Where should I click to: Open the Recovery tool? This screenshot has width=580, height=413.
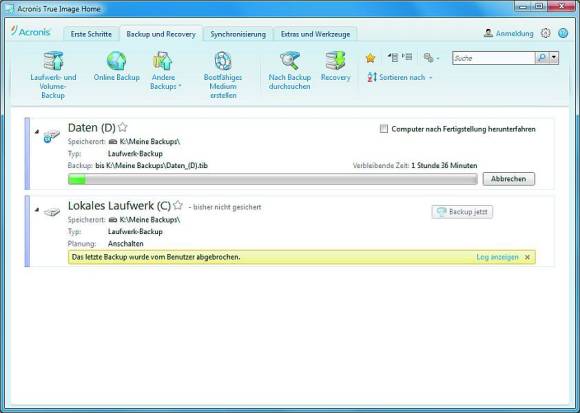click(x=335, y=66)
